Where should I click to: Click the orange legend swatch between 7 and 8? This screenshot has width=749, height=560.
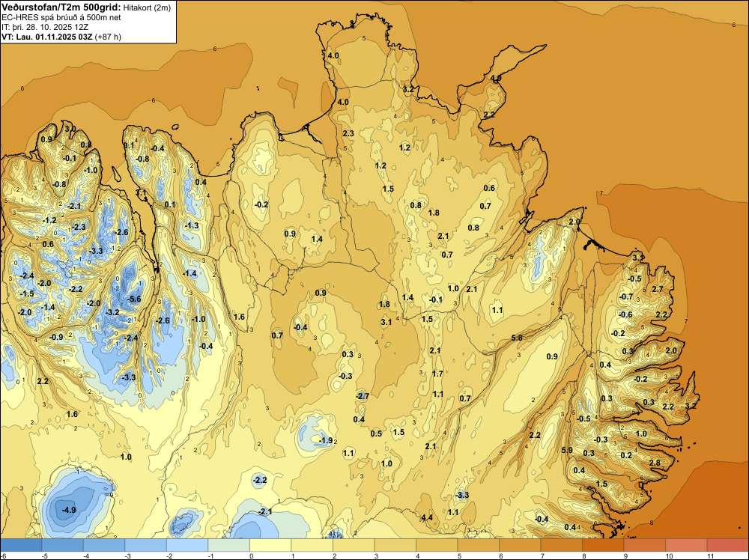[561, 545]
